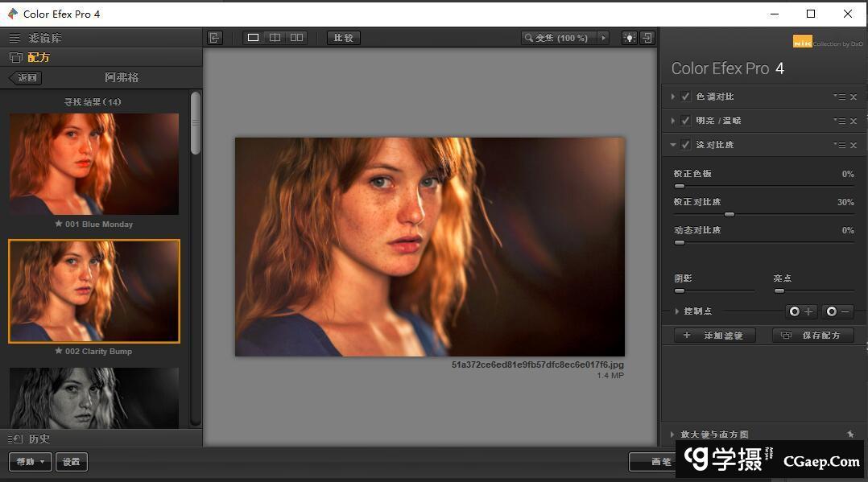
Task: Disable the 色调对比 filter checkbox
Action: pos(686,97)
